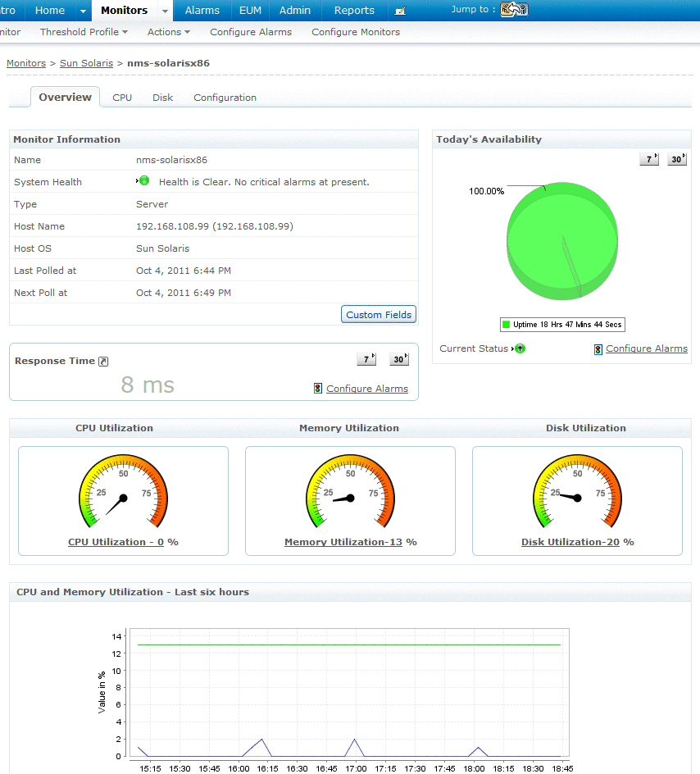Viewport: 700px width, 774px height.
Task: Click the Sun Solaris breadcrumb link
Action: pyautogui.click(x=86, y=62)
